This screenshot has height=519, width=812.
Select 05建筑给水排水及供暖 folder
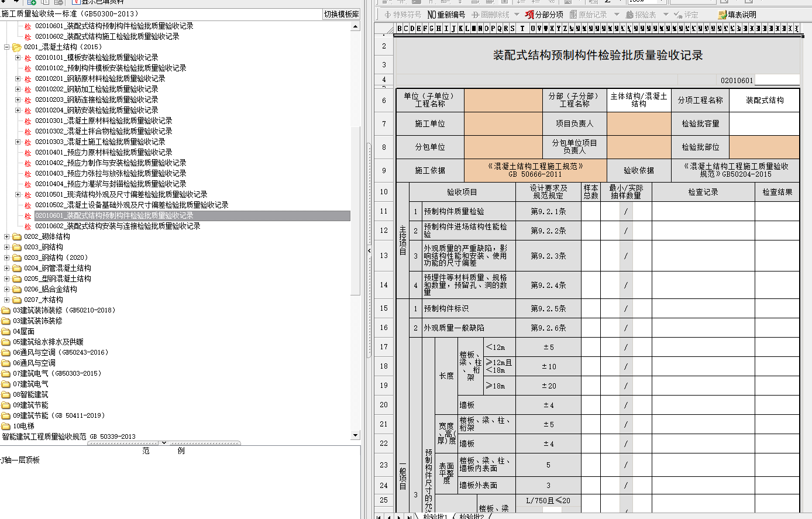click(x=49, y=342)
